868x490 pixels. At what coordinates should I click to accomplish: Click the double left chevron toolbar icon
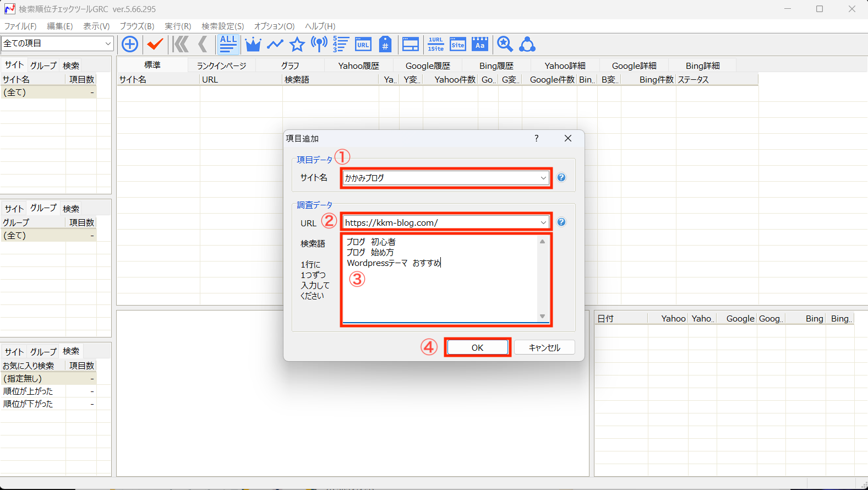tap(181, 44)
